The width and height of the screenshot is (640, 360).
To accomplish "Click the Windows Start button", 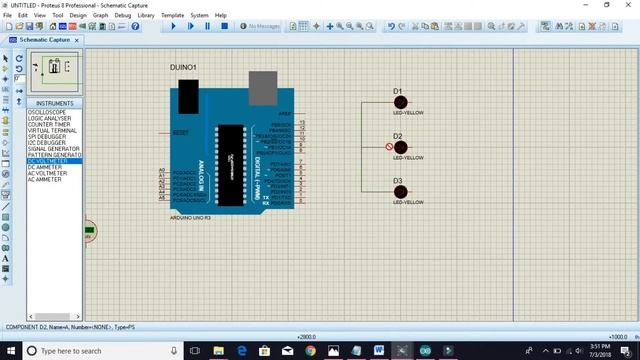I will [11, 351].
